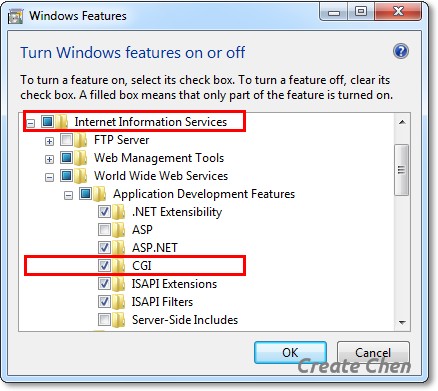This screenshot has width=438, height=391.
Task: Click the folder icon beside Web Management Tools
Action: click(81, 158)
